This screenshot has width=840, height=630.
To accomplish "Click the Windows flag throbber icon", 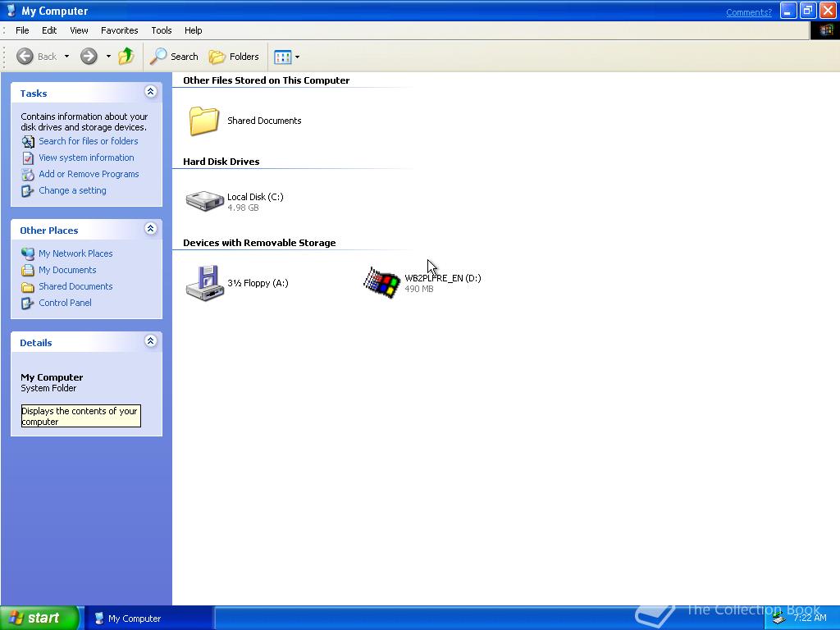I will 825,30.
